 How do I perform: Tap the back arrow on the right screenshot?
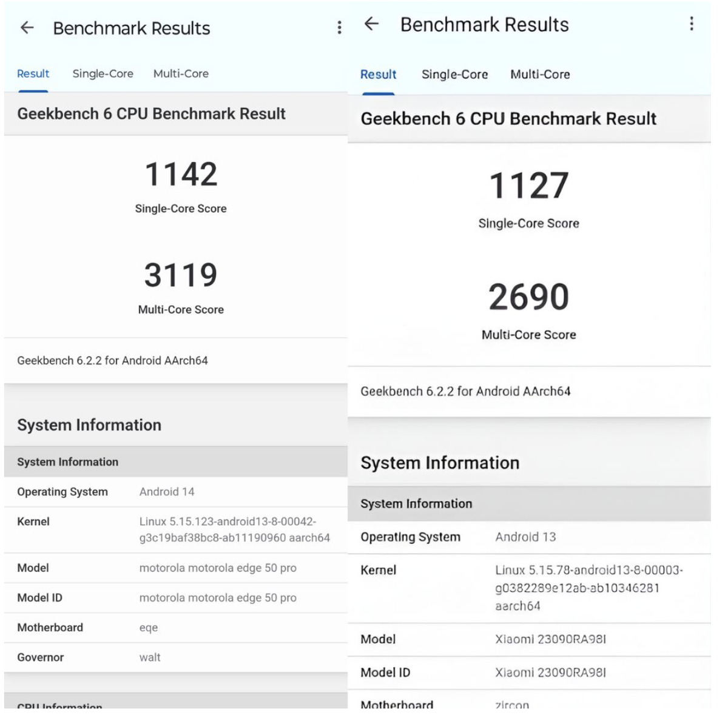click(x=372, y=24)
